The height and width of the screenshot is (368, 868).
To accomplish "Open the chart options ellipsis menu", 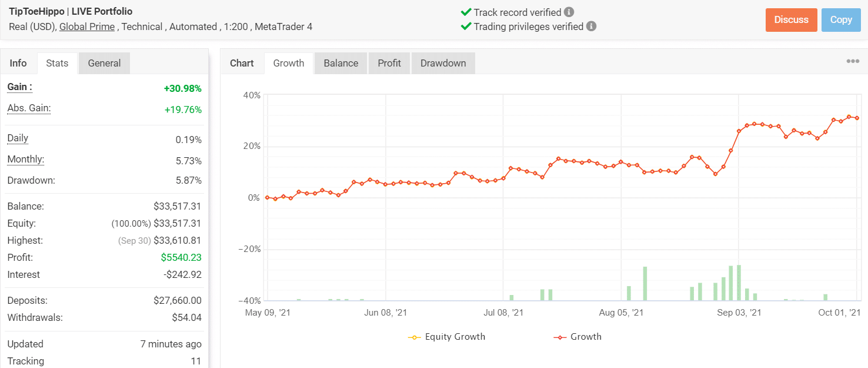I will (853, 62).
